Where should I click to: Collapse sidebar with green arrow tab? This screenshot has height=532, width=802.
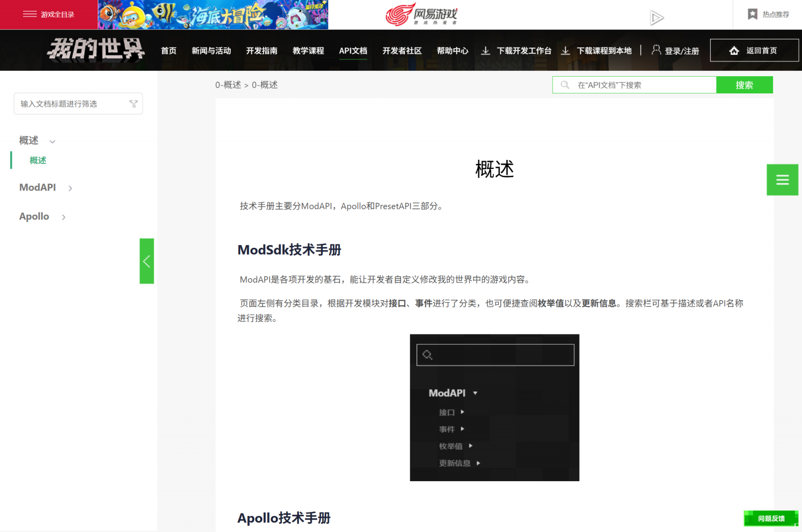pyautogui.click(x=147, y=261)
